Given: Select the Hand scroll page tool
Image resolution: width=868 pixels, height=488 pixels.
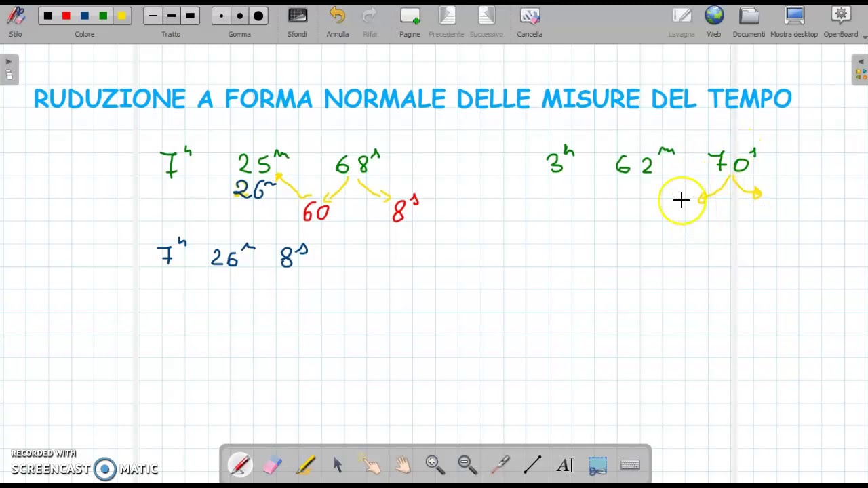Looking at the screenshot, I should pyautogui.click(x=403, y=465).
